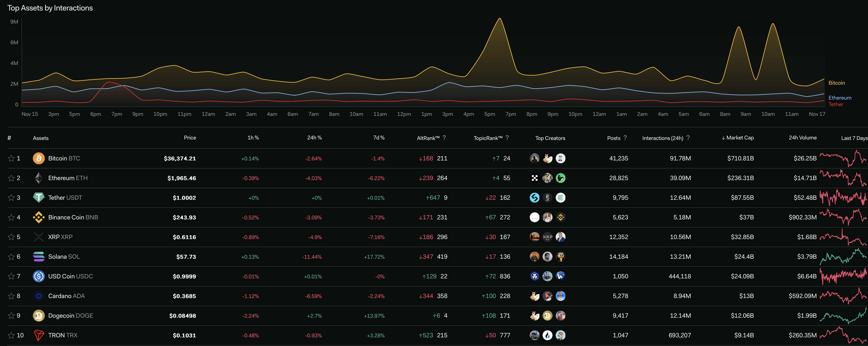The height and width of the screenshot is (346, 868).
Task: Click the Dogecoin logo icon
Action: pos(38,316)
